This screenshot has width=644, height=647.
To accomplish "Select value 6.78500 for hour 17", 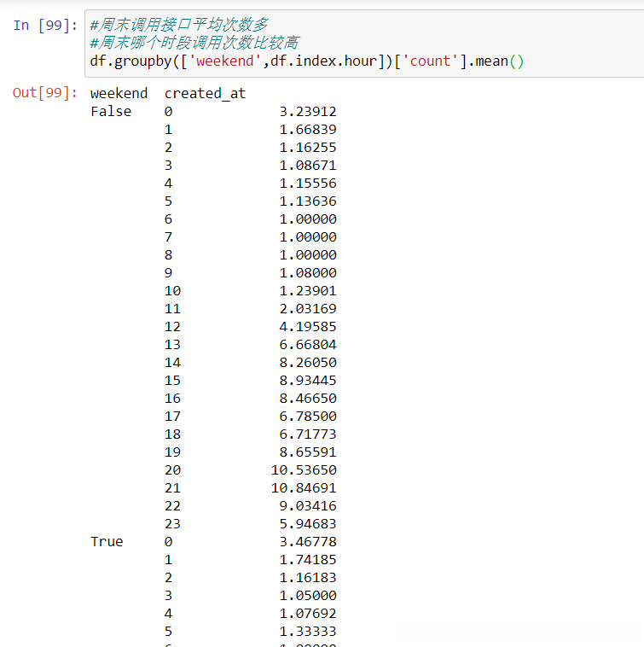I will coord(308,417).
